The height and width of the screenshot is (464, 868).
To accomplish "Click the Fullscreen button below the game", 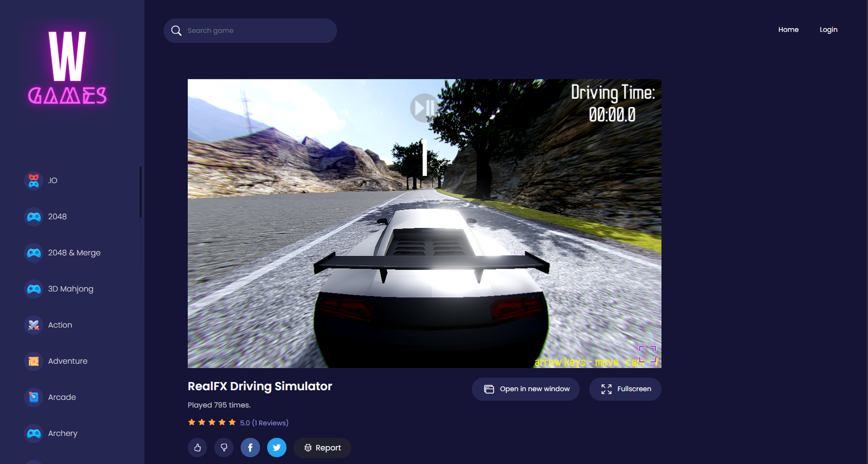I will pos(626,389).
